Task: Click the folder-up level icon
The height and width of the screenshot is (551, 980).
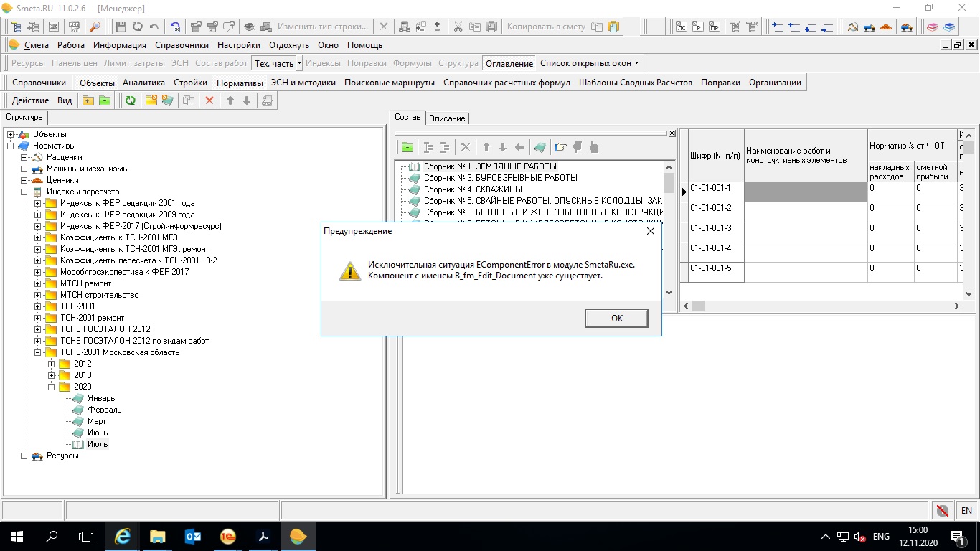Action: tap(88, 100)
